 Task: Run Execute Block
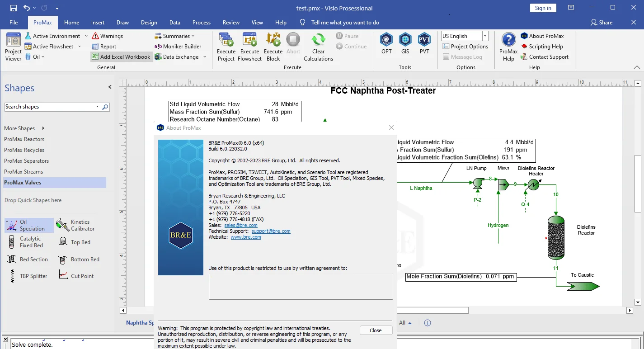tap(273, 47)
